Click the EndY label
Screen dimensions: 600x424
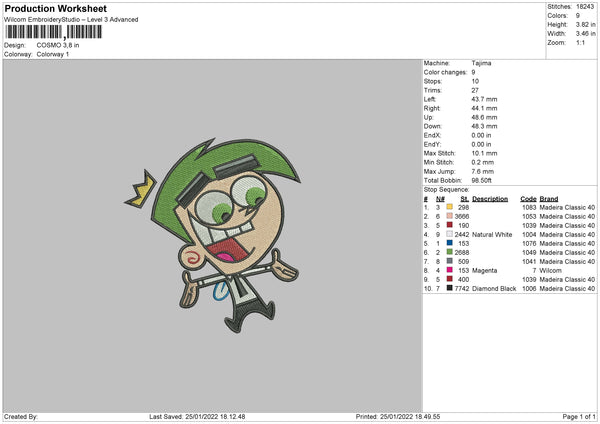point(432,144)
